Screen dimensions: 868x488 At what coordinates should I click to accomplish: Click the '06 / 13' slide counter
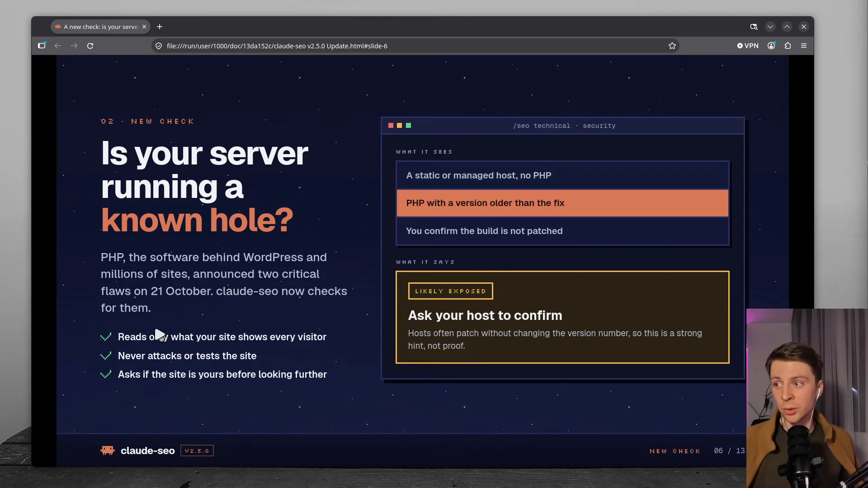tap(729, 450)
